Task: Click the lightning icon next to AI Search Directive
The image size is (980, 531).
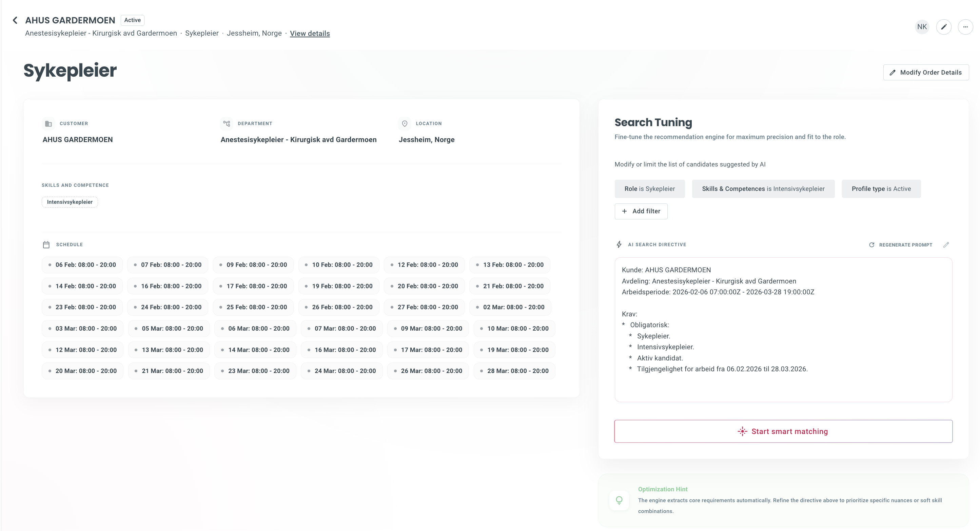Action: click(x=619, y=244)
